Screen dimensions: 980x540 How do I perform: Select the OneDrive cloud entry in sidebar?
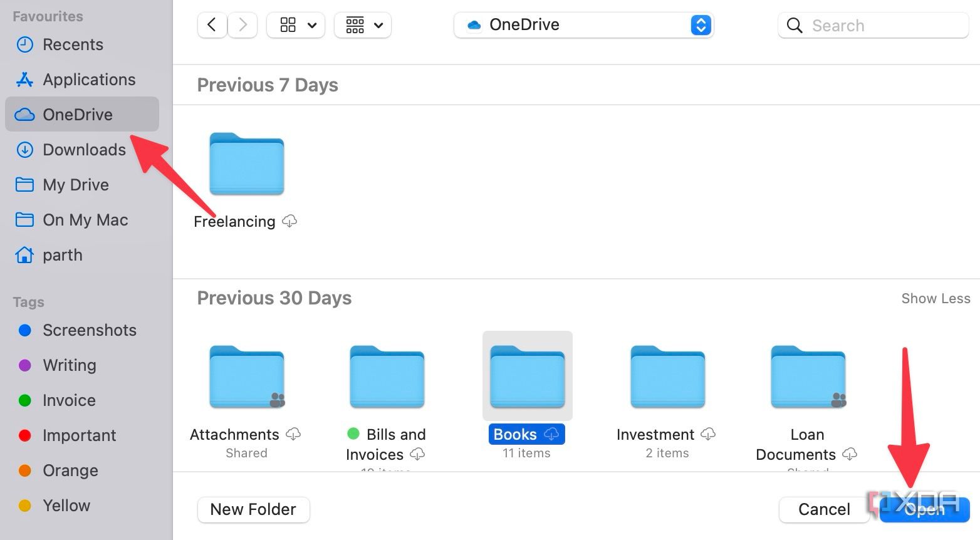point(77,114)
